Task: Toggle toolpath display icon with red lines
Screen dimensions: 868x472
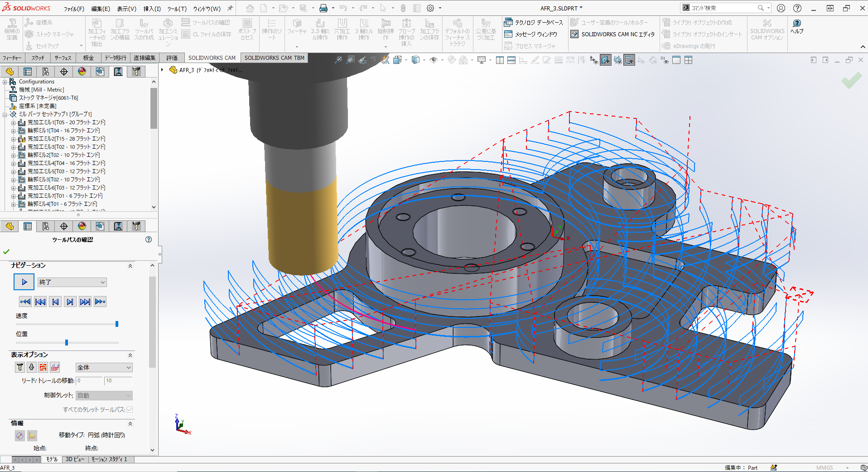Action: tap(43, 367)
